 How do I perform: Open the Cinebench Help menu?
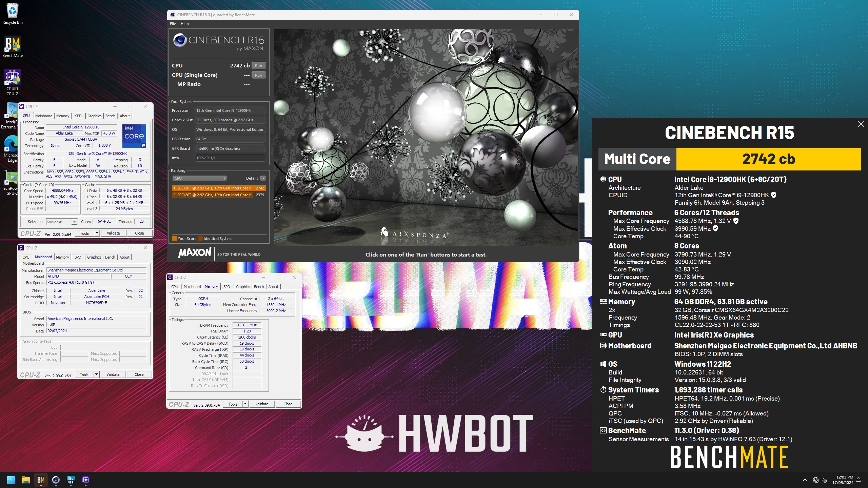[x=184, y=24]
